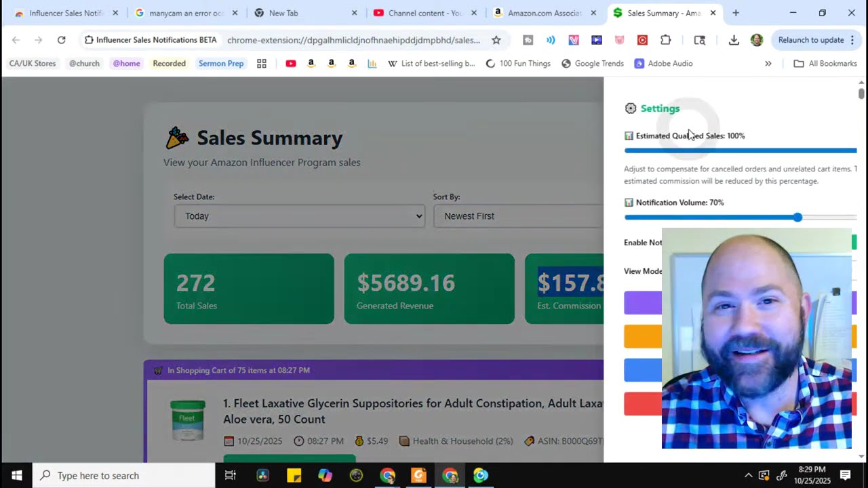Open the Sort By dropdown showing Newest First
Viewport: 868px width, 488px height.
pyautogui.click(x=519, y=216)
